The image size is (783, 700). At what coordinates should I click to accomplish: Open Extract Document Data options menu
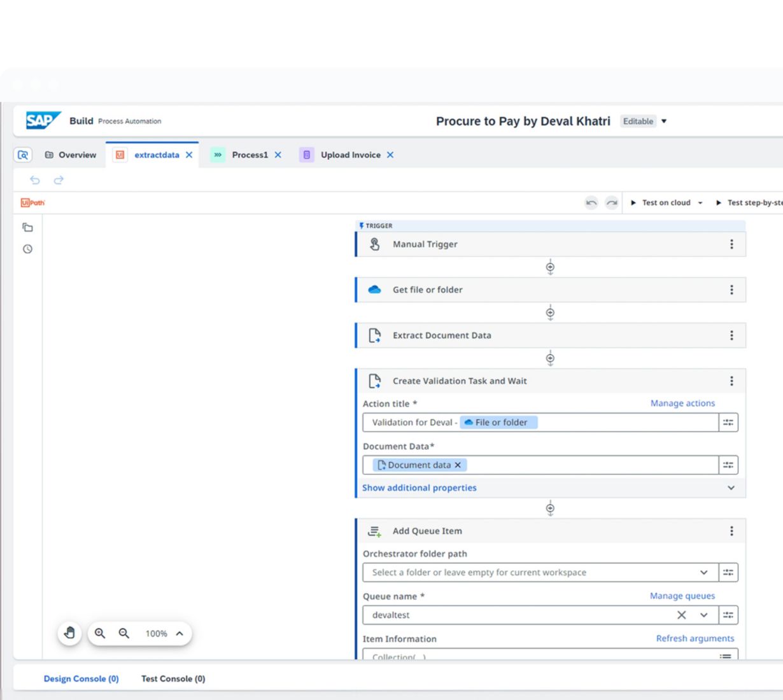tap(731, 335)
